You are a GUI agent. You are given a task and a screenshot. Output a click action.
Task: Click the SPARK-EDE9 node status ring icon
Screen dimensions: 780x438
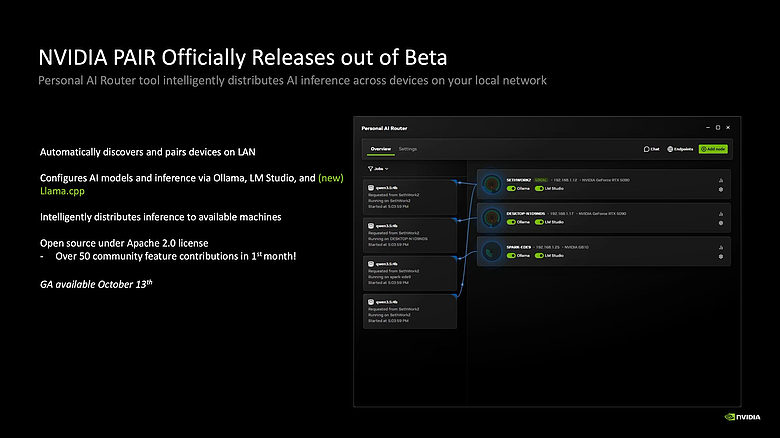point(491,251)
